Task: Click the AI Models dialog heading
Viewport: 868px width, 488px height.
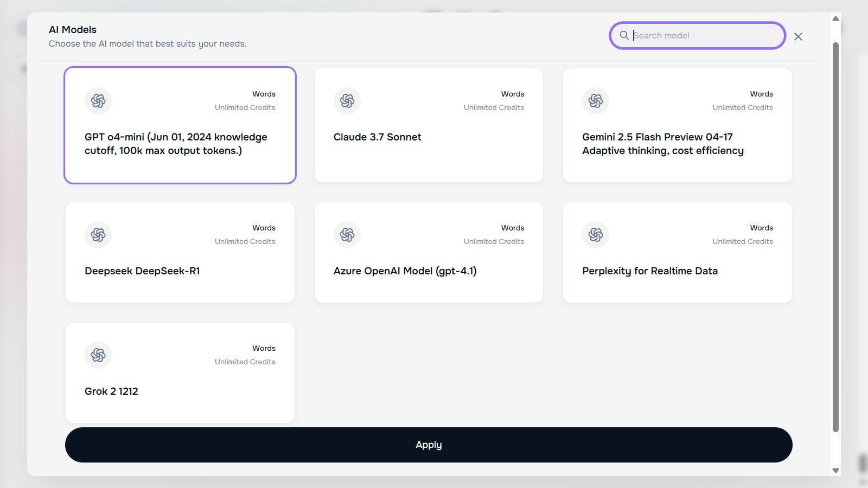Action: (73, 30)
